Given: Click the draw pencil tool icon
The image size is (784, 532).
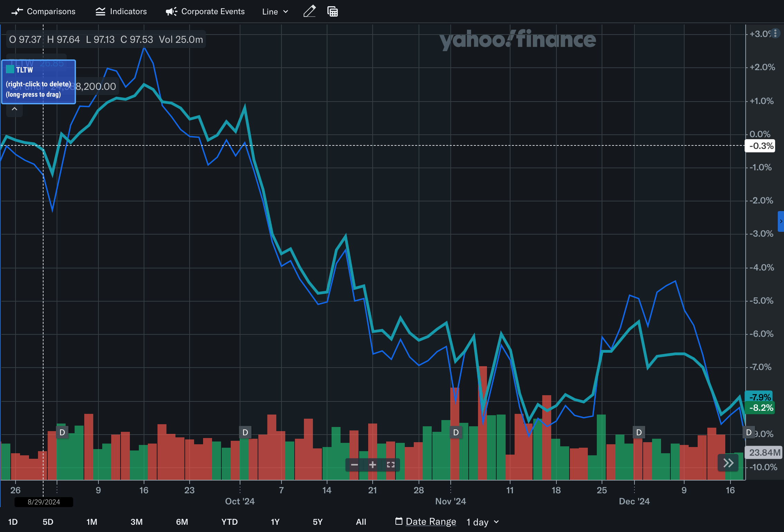Looking at the screenshot, I should [309, 11].
